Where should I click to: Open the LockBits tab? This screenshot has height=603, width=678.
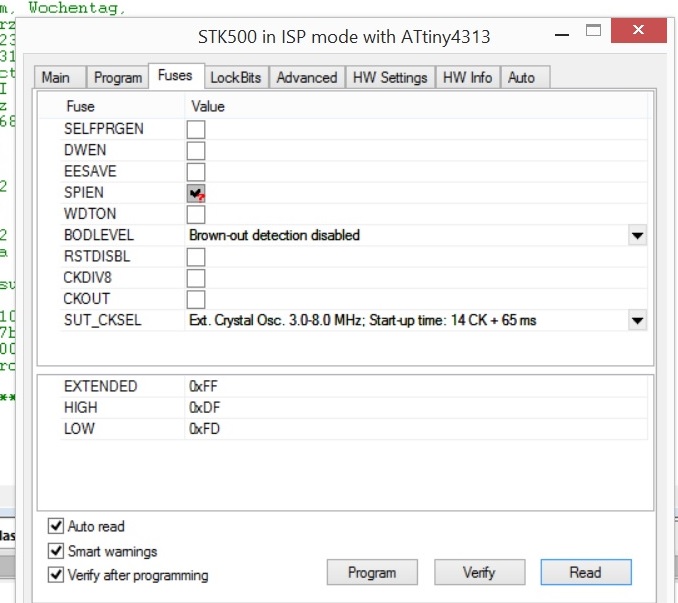pos(236,77)
